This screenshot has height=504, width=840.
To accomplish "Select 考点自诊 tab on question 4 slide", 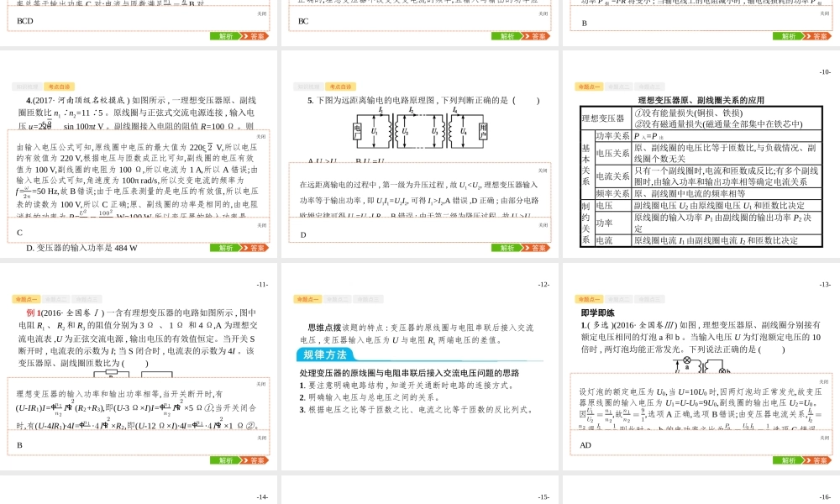I will 59,87.
